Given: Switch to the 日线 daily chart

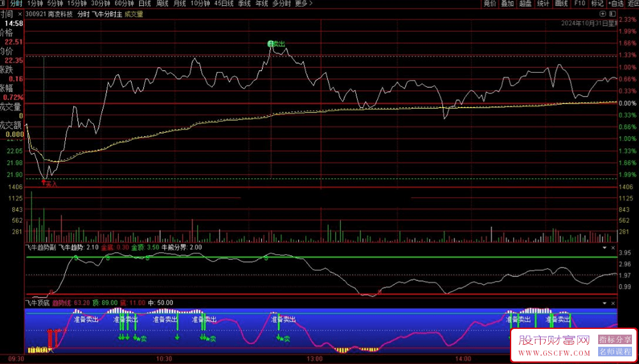Looking at the screenshot, I should click(144, 4).
